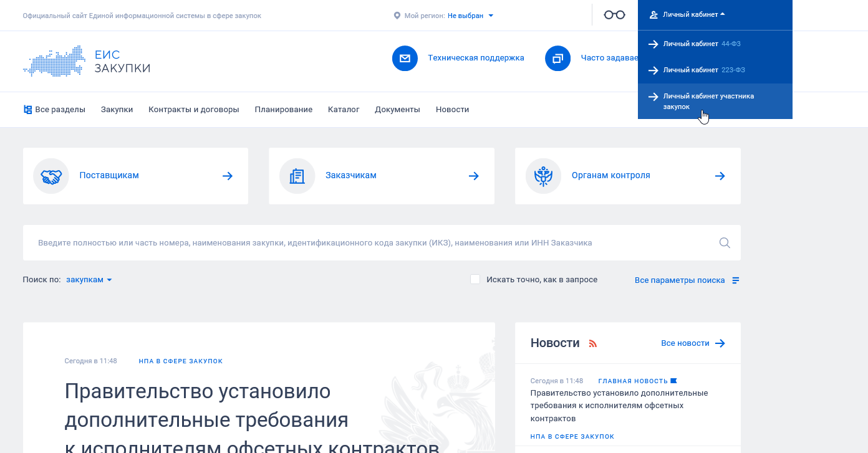868x453 pixels.
Task: Open the Поиск по закупкам dropdown
Action: click(x=89, y=280)
